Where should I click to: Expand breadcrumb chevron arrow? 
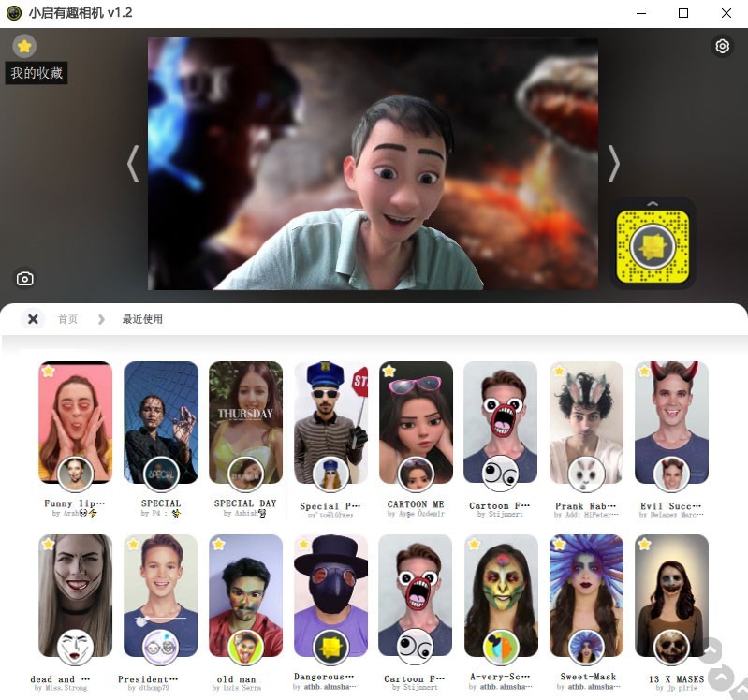pos(101,319)
